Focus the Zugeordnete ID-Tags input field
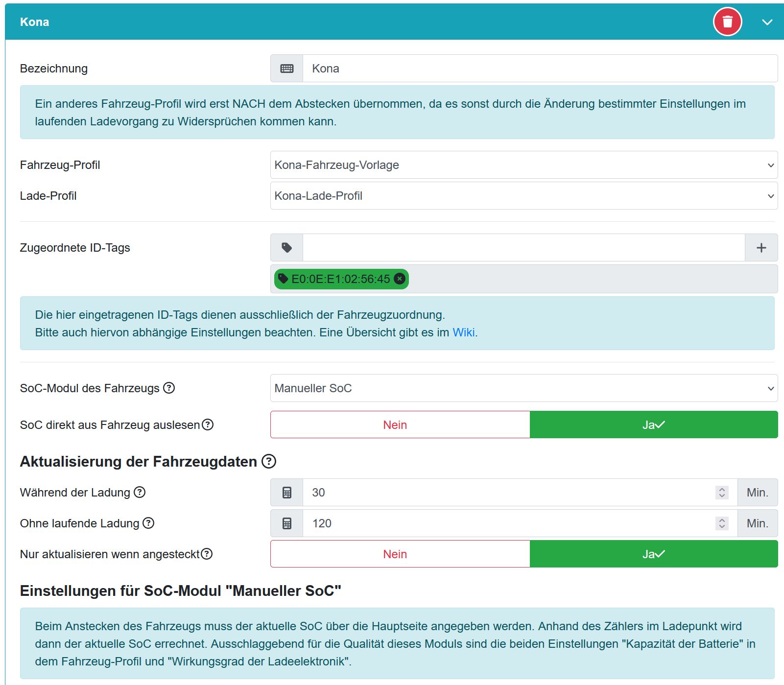The width and height of the screenshot is (784, 685). pos(524,248)
